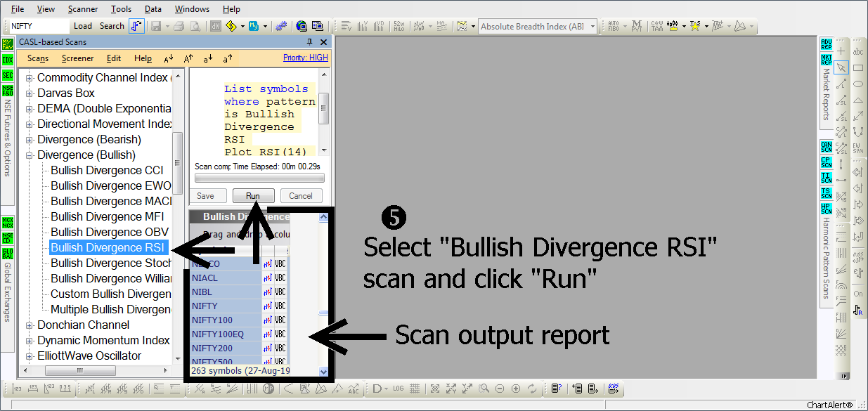Expand the Divergence (Bearish) node
The width and height of the screenshot is (868, 411).
point(30,140)
